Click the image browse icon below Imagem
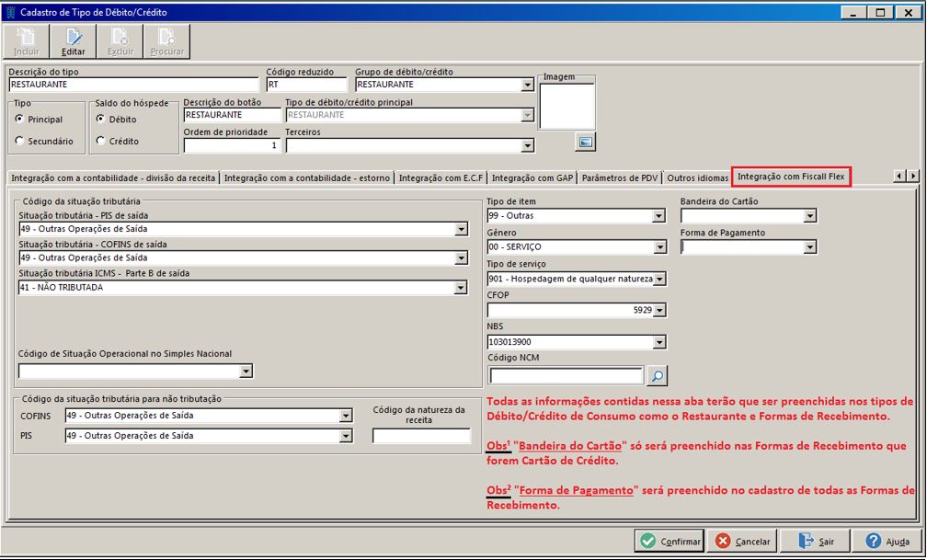This screenshot has height=560, width=927. coord(585,142)
